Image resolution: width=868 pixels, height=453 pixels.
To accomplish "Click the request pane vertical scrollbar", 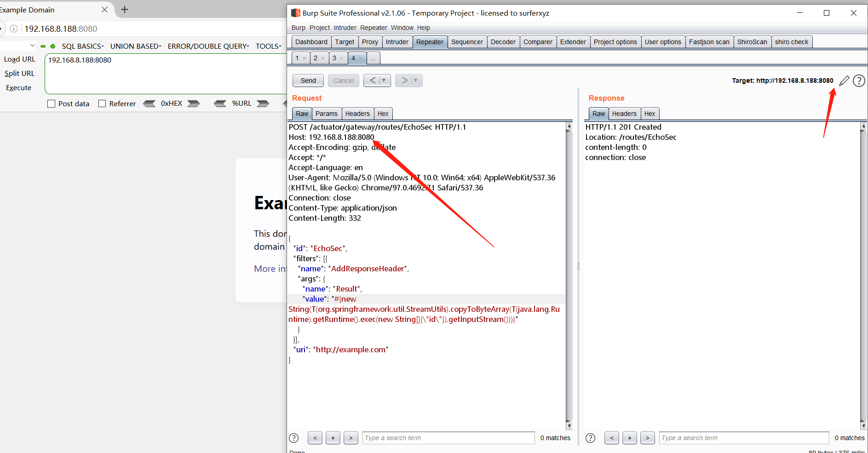I will point(569,276).
